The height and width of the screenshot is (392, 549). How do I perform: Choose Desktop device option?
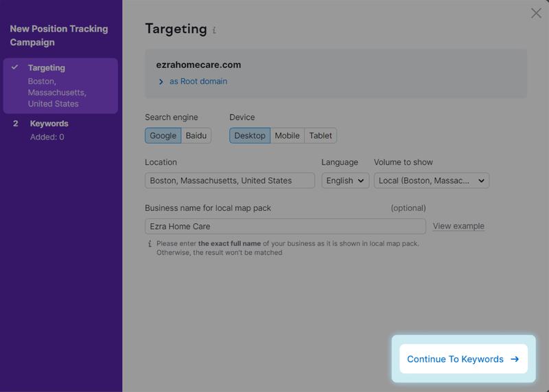coord(250,135)
